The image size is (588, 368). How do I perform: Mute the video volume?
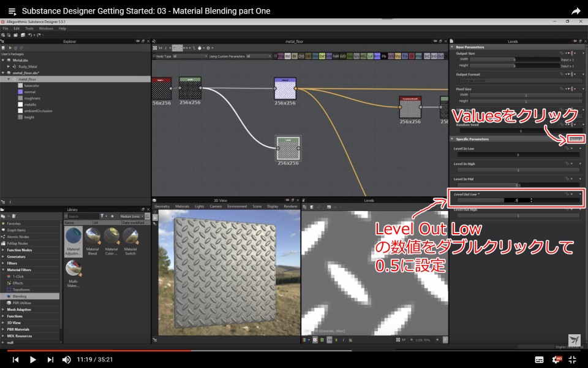coord(66,359)
